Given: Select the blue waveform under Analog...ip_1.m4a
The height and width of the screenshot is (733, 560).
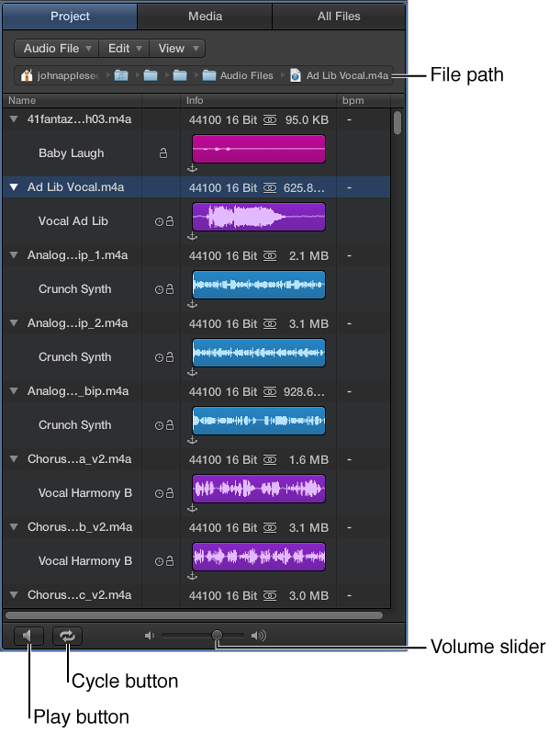Looking at the screenshot, I should pos(259,285).
